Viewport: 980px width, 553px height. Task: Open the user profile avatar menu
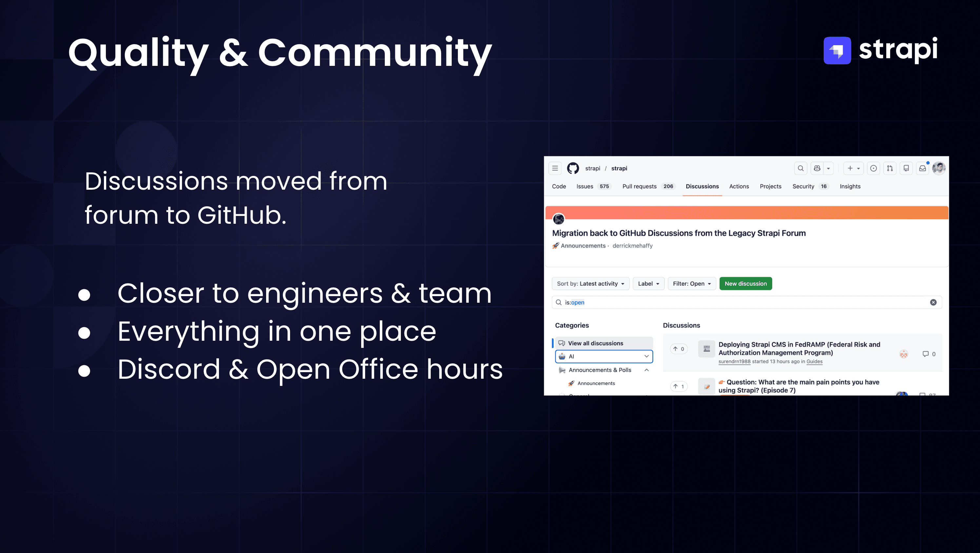click(939, 168)
